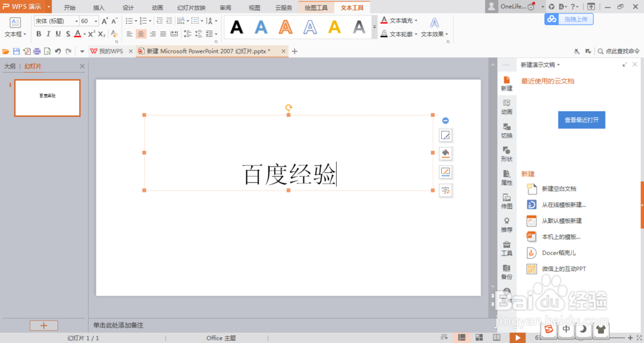Print the presentation
The image size is (644, 343).
point(37,51)
